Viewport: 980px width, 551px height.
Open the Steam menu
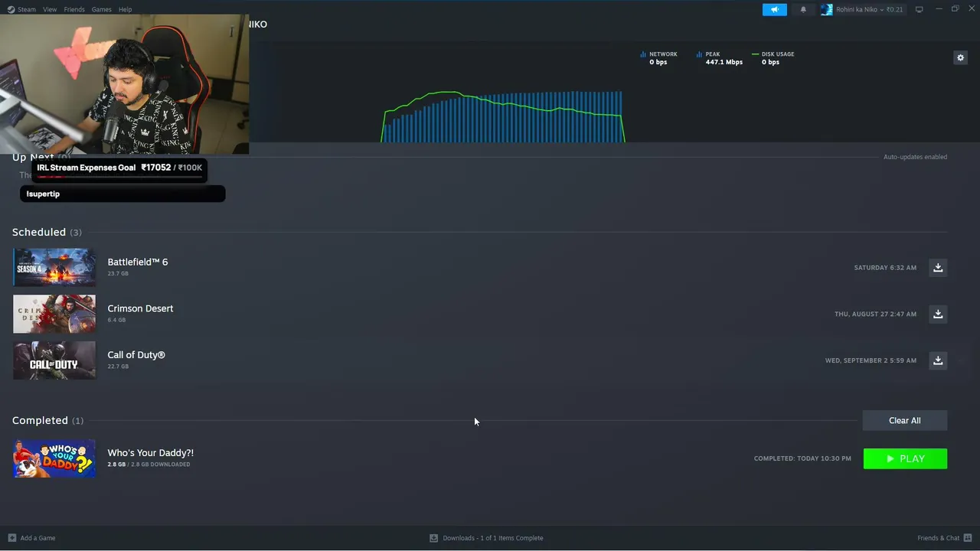coord(22,9)
